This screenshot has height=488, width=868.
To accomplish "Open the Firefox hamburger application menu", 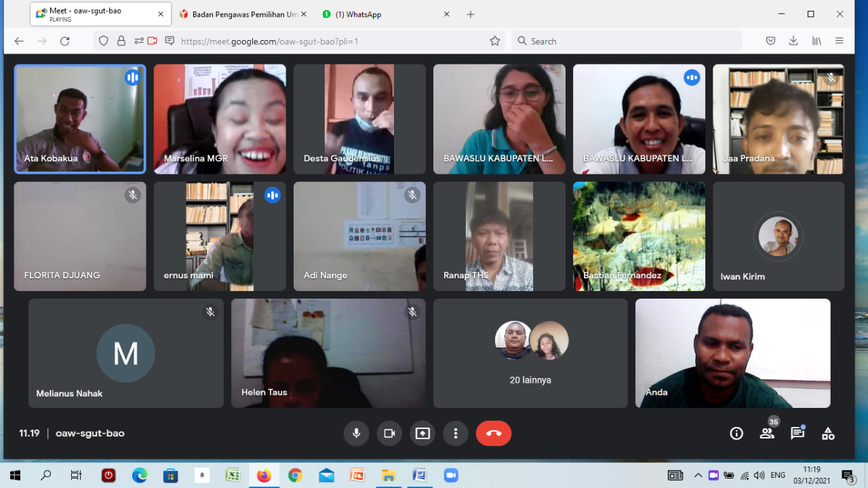I will point(840,41).
